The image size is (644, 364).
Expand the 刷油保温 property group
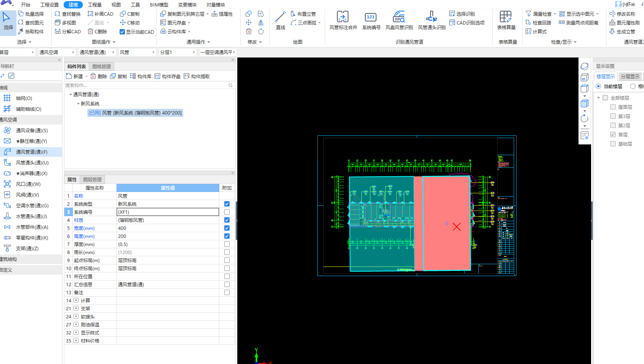tap(76, 325)
